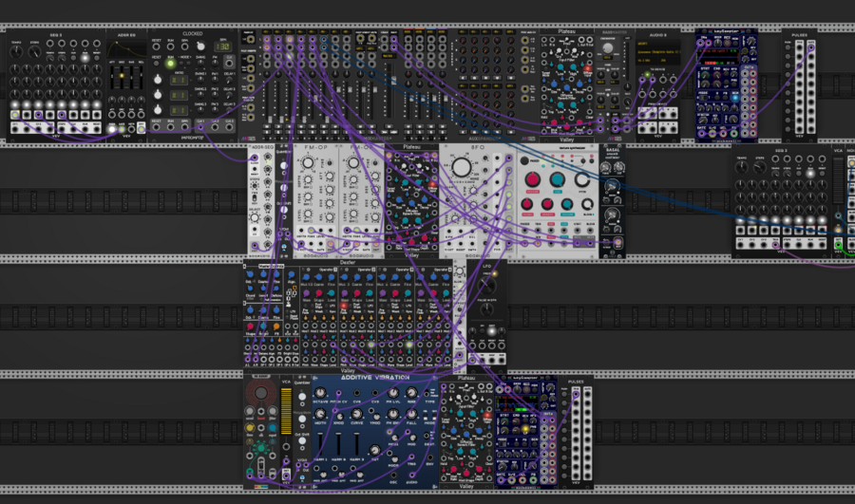This screenshot has width=855, height=504.
Task: Click the CURVE knob on Additive Vibration
Action: coord(356,414)
